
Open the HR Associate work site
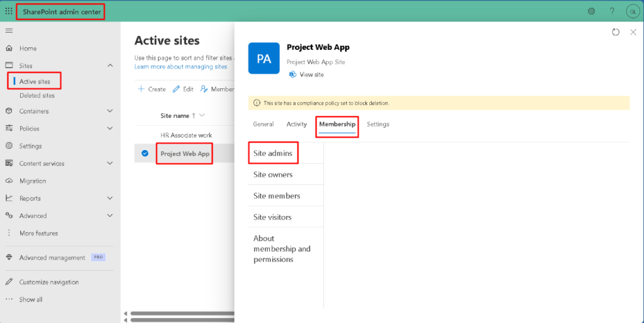[x=186, y=135]
